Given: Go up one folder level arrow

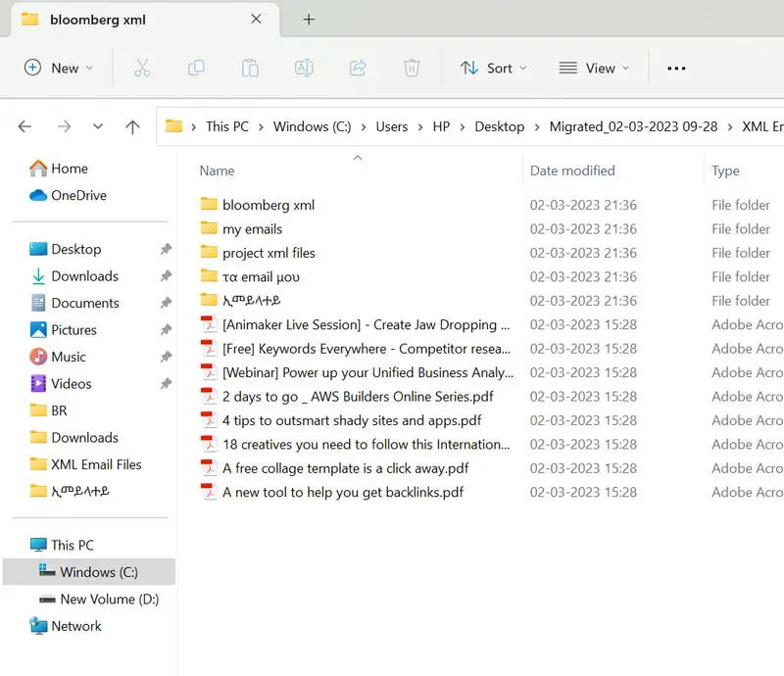Looking at the screenshot, I should coord(133,126).
